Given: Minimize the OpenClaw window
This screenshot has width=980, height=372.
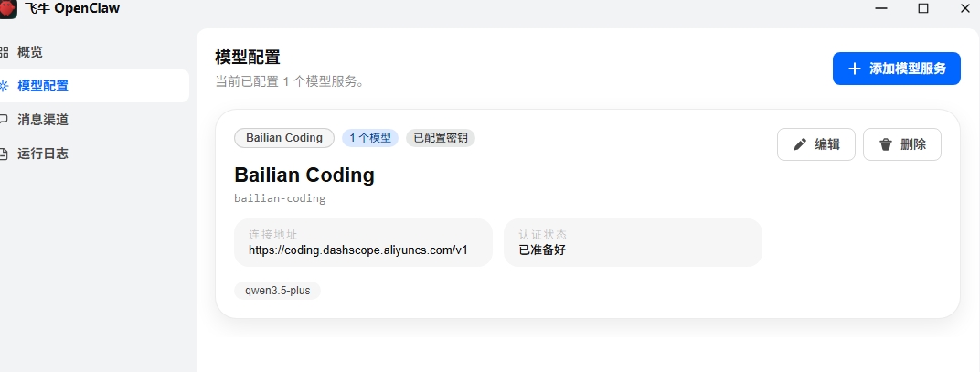Looking at the screenshot, I should [x=881, y=8].
